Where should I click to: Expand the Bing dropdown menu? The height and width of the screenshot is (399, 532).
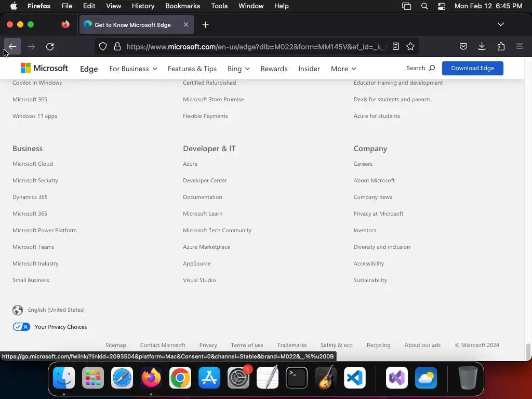click(238, 69)
